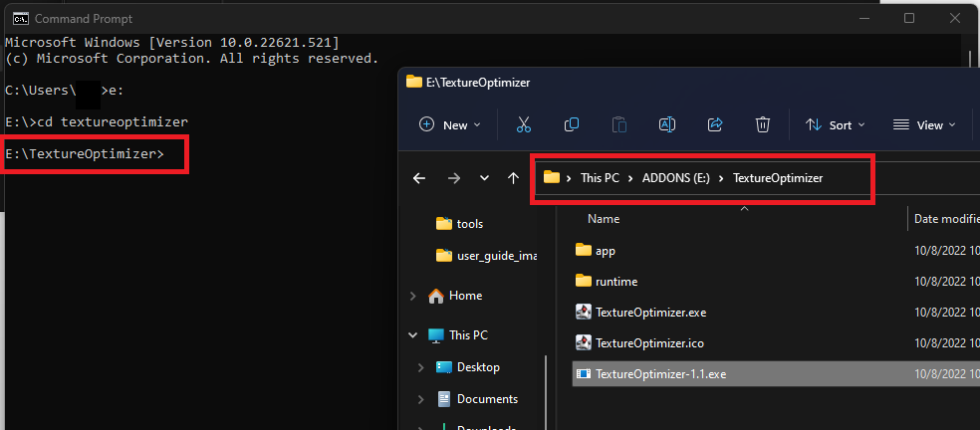Go up one folder level
980x430 pixels.
[x=514, y=178]
